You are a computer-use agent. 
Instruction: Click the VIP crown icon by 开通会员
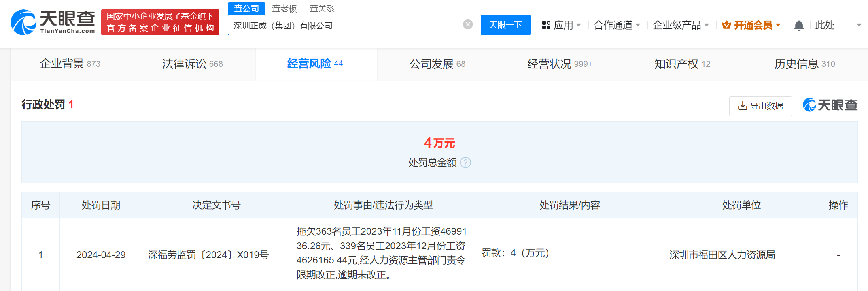[x=727, y=25]
